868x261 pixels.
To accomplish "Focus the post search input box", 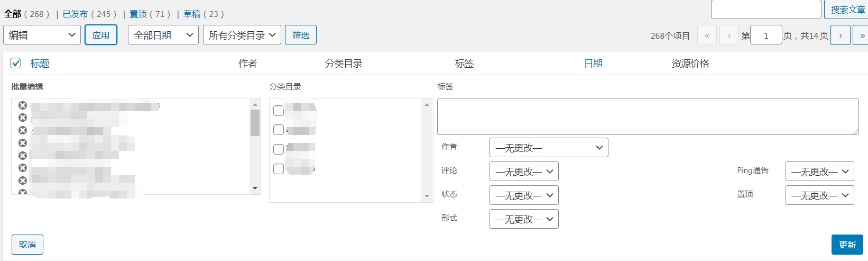I will 766,9.
